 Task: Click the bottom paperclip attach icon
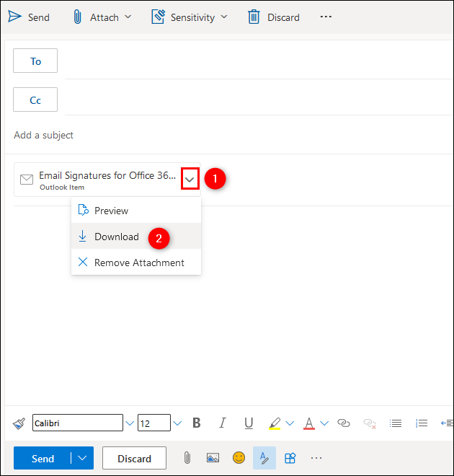pyautogui.click(x=187, y=458)
